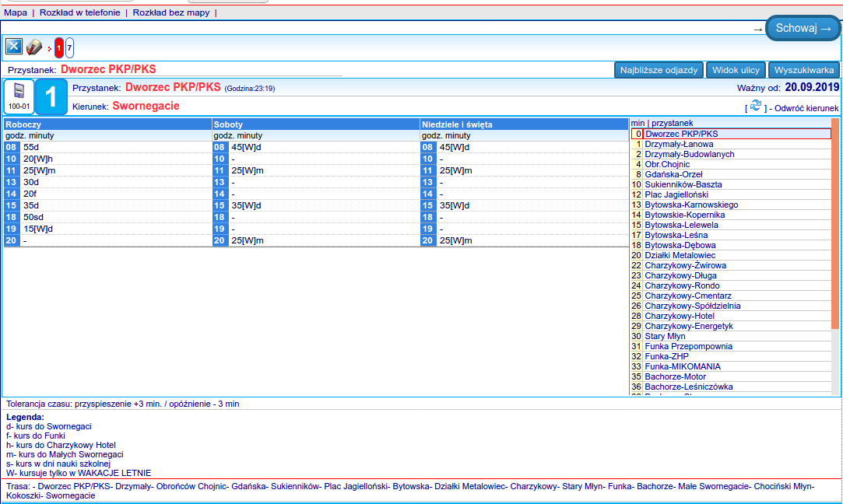Select the line 7 badge
The height and width of the screenshot is (504, 843).
pos(69,48)
